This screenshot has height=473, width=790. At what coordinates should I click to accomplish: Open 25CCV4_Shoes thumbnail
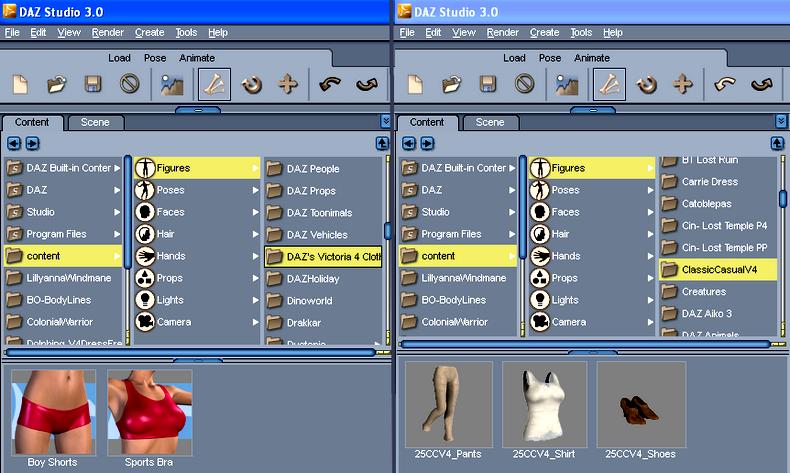pyautogui.click(x=641, y=404)
